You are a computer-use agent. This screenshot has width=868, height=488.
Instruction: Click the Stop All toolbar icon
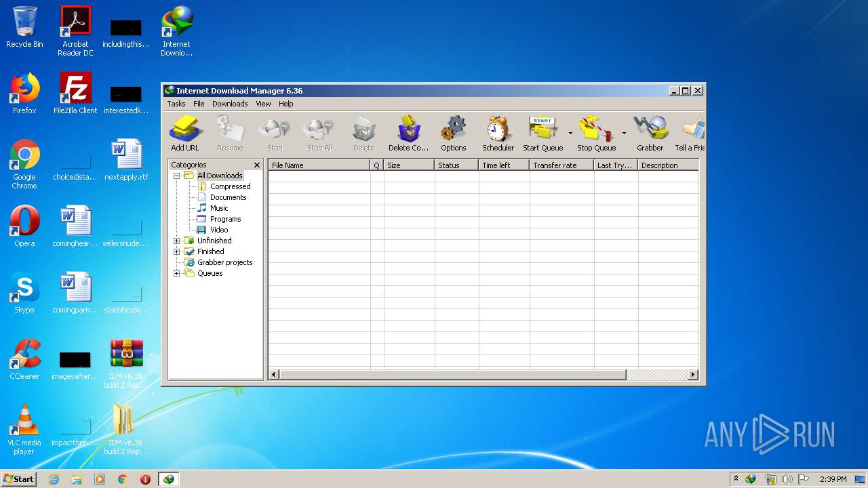pos(319,134)
